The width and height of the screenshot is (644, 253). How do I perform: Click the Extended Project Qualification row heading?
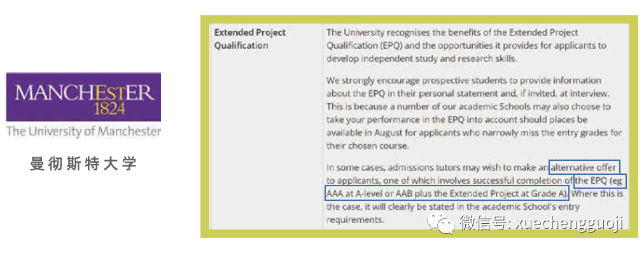coord(250,39)
